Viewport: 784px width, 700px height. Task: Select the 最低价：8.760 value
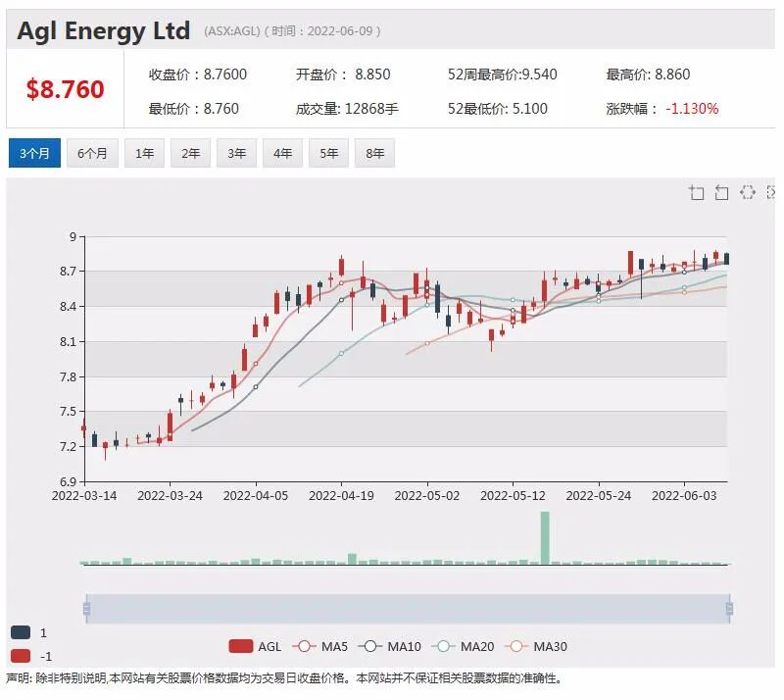193,109
